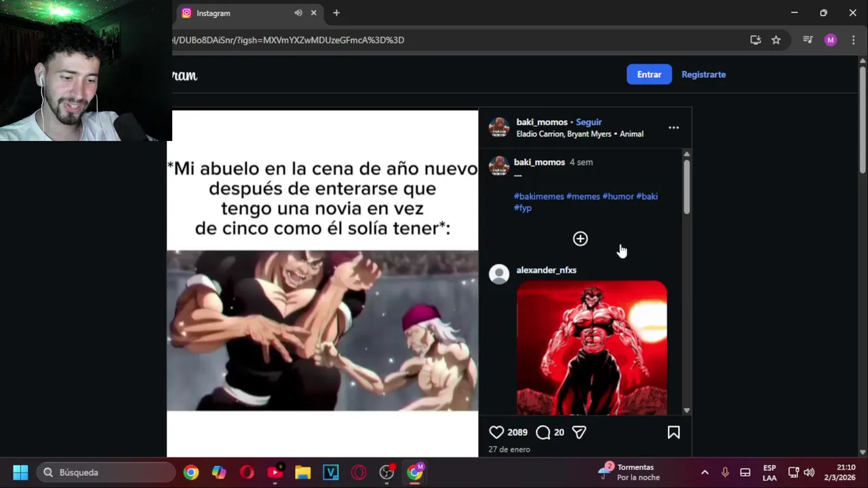
Task: Open the #fyp hashtag
Action: coord(523,208)
